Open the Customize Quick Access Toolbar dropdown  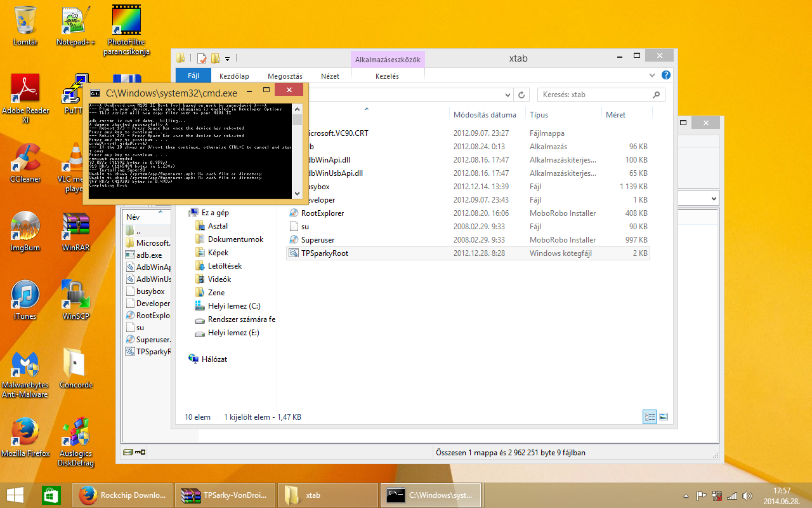click(227, 58)
